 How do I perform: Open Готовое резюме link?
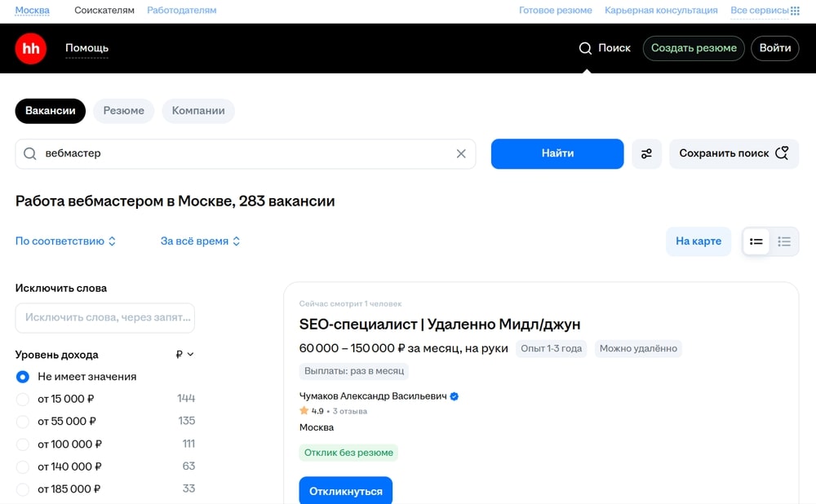point(555,11)
